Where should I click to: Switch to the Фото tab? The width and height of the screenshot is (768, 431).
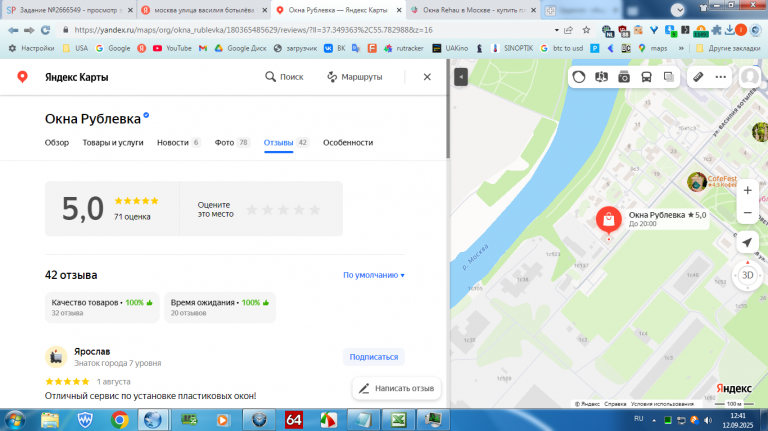(232, 143)
